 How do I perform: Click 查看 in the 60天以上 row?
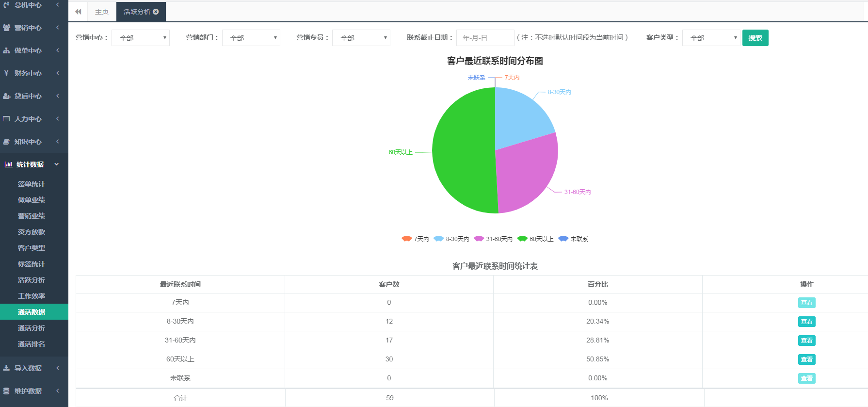click(x=807, y=359)
